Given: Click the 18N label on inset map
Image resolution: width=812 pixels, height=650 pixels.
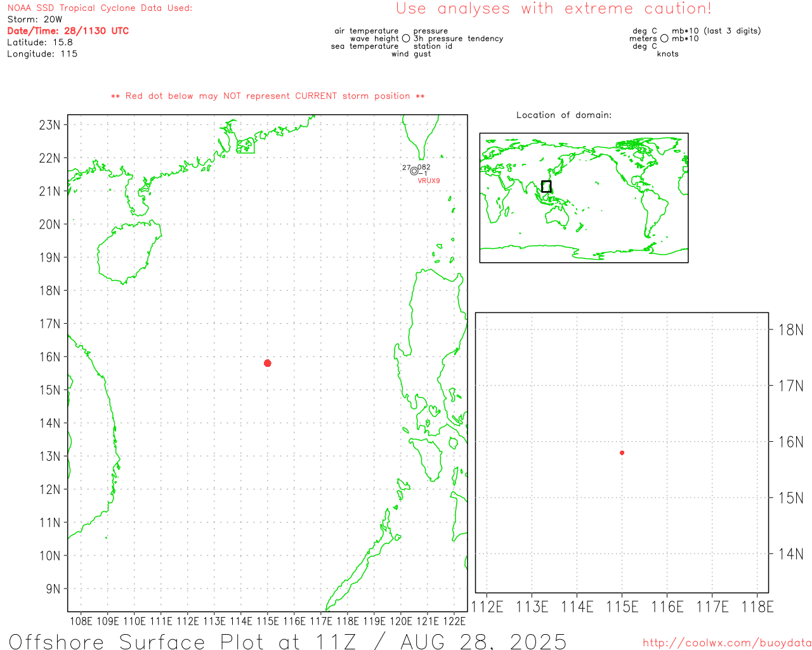Looking at the screenshot, I should tap(790, 329).
